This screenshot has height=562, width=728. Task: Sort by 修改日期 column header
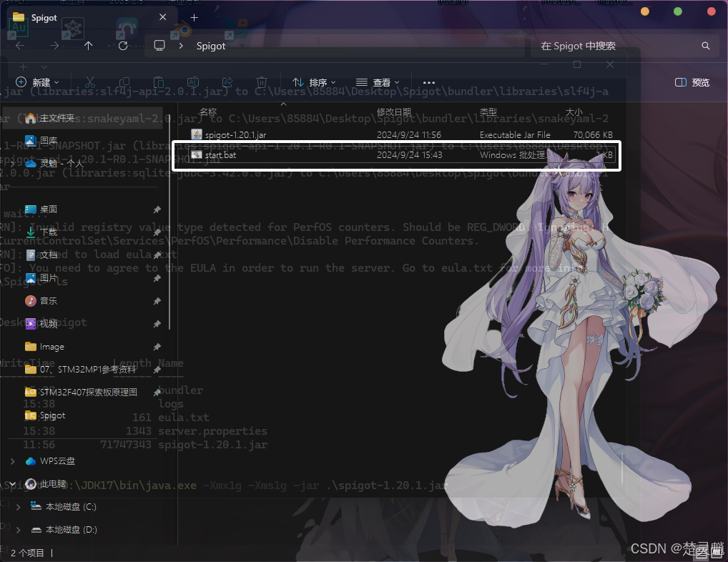(394, 112)
